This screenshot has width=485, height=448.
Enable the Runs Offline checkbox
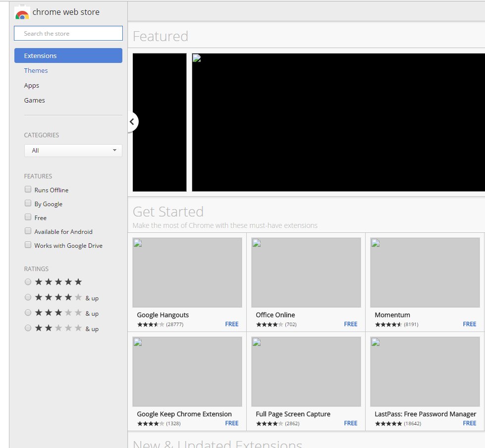pyautogui.click(x=28, y=189)
